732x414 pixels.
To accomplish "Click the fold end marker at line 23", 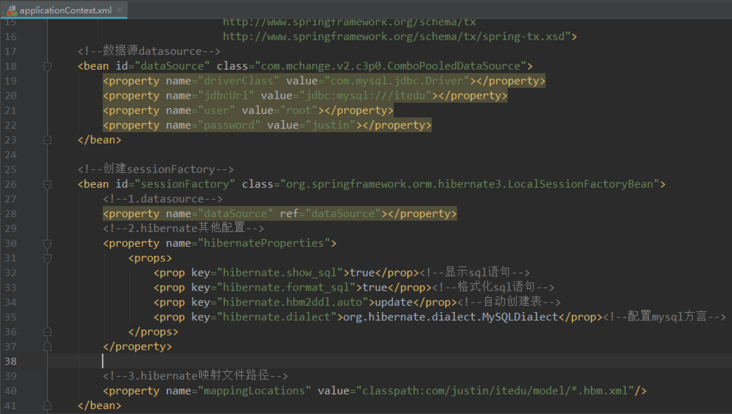I will click(x=47, y=140).
